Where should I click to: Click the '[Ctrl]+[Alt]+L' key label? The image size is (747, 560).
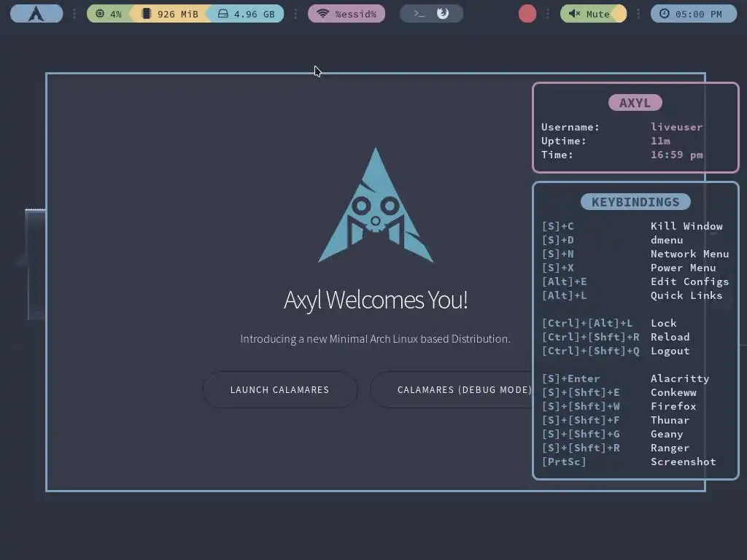587,323
